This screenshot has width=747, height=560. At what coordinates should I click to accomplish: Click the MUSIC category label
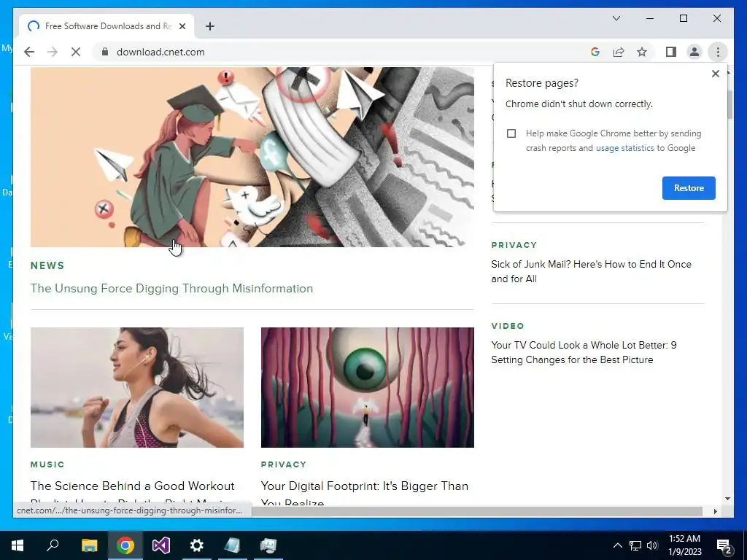click(x=47, y=464)
